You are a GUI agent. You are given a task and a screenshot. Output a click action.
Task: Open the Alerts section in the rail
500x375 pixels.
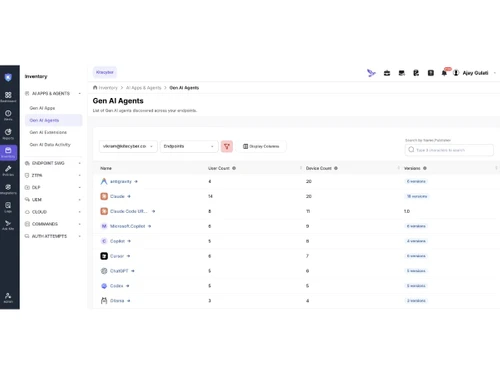click(x=8, y=115)
